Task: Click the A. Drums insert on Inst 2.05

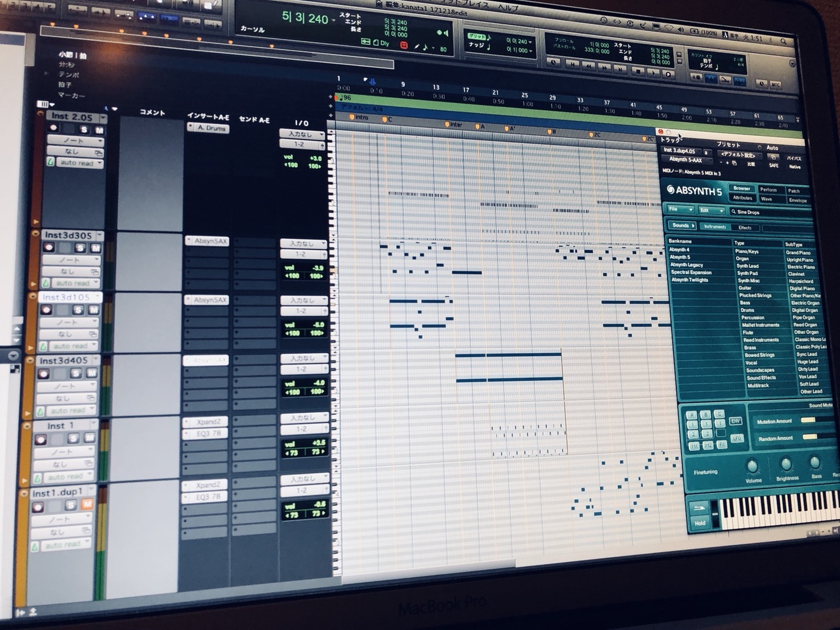Action: point(208,129)
